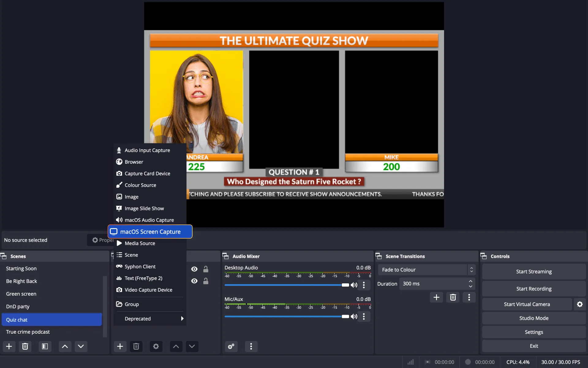Select the Starting Soon scene

click(x=52, y=269)
